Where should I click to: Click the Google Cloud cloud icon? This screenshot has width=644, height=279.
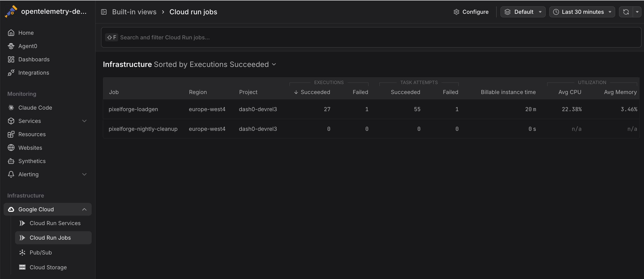[11, 209]
